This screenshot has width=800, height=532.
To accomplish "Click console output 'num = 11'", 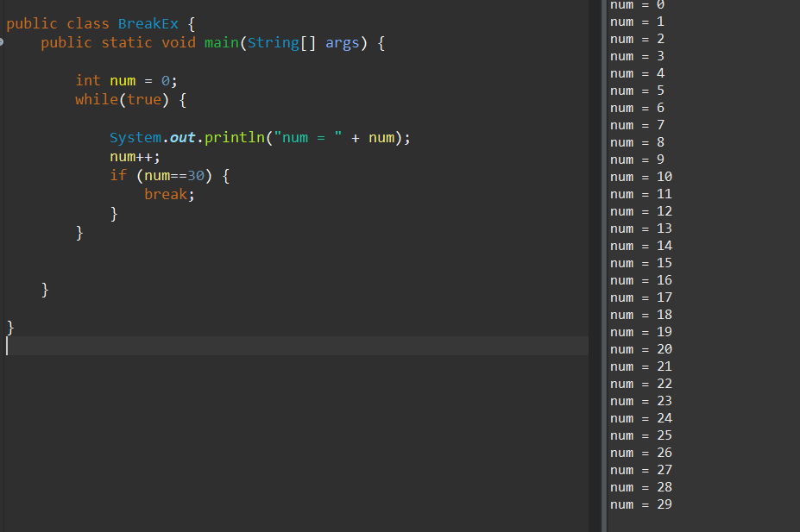I will coord(641,195).
